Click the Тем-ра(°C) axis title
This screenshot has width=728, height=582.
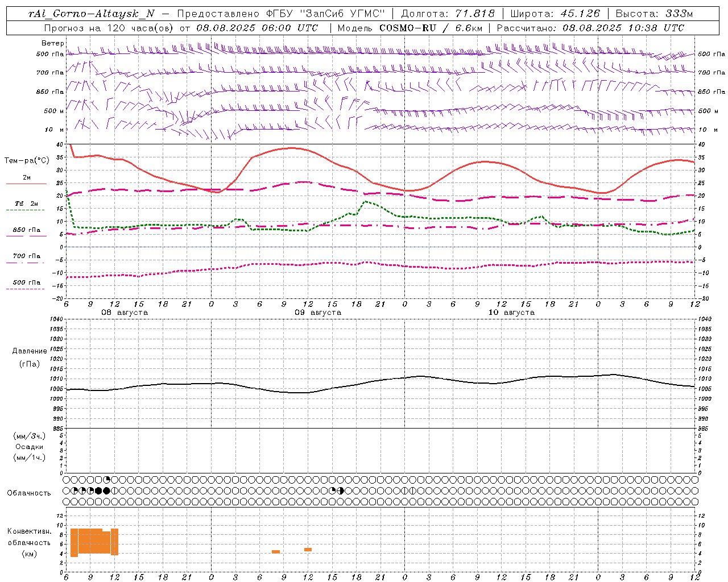[x=27, y=161]
